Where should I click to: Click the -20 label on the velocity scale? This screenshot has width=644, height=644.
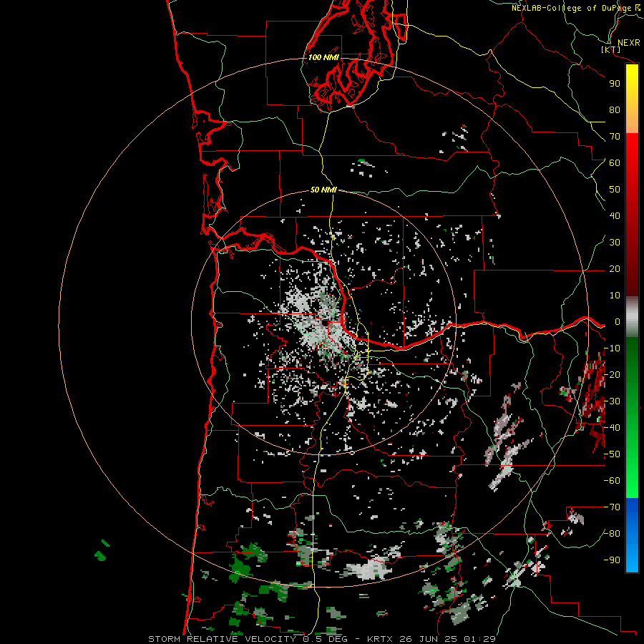click(x=612, y=375)
